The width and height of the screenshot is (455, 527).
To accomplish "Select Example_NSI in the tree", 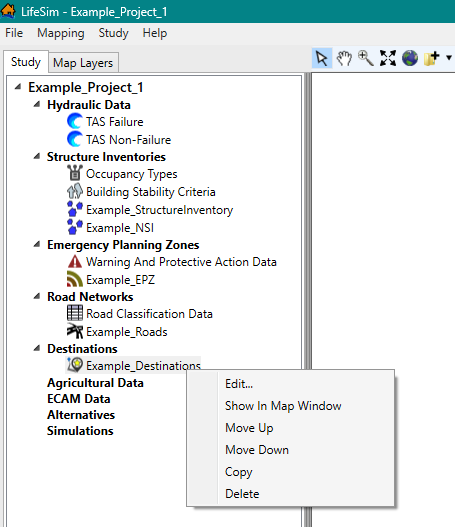I will point(120,228).
